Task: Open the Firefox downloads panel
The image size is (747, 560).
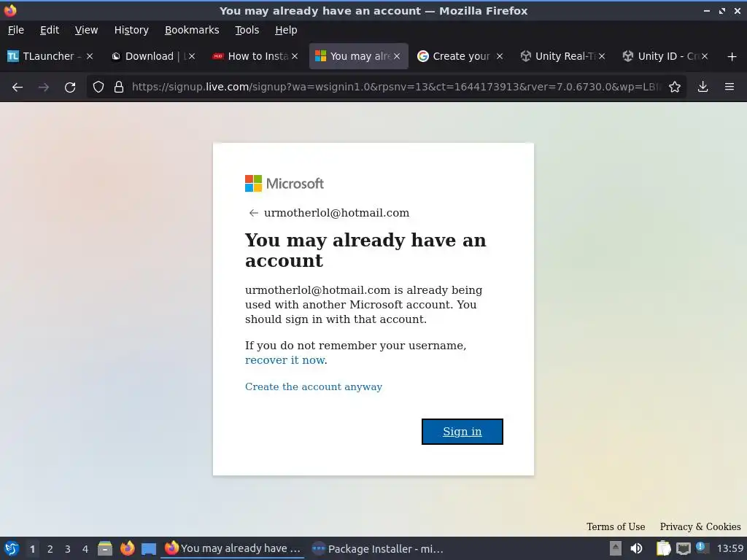Action: point(703,87)
